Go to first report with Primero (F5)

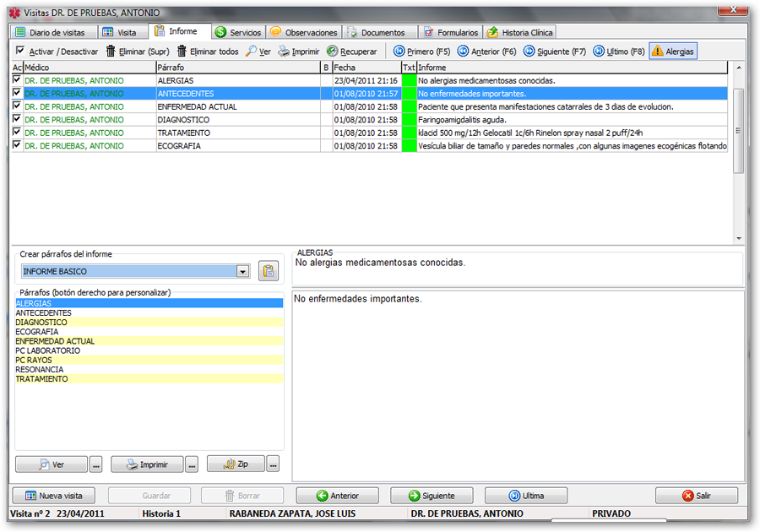tap(399, 52)
